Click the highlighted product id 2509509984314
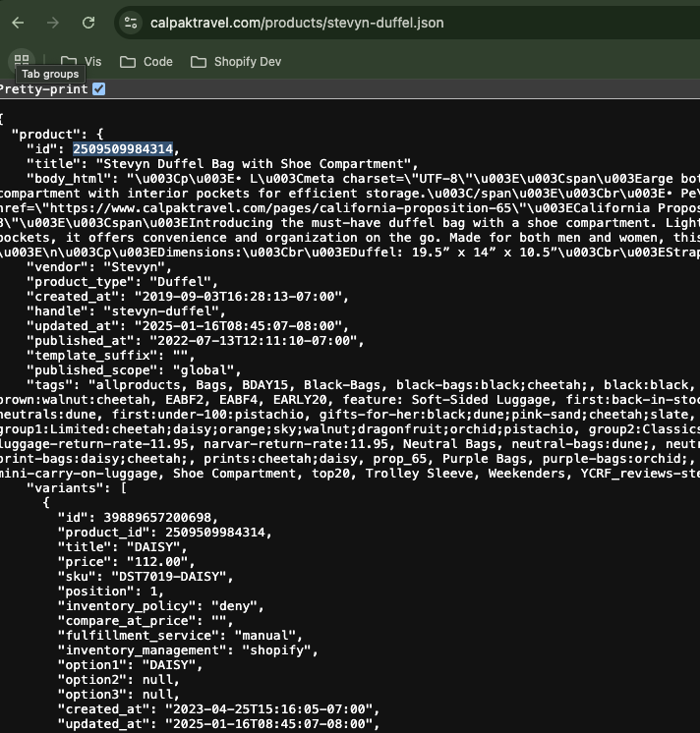The height and width of the screenshot is (733, 700). point(123,148)
